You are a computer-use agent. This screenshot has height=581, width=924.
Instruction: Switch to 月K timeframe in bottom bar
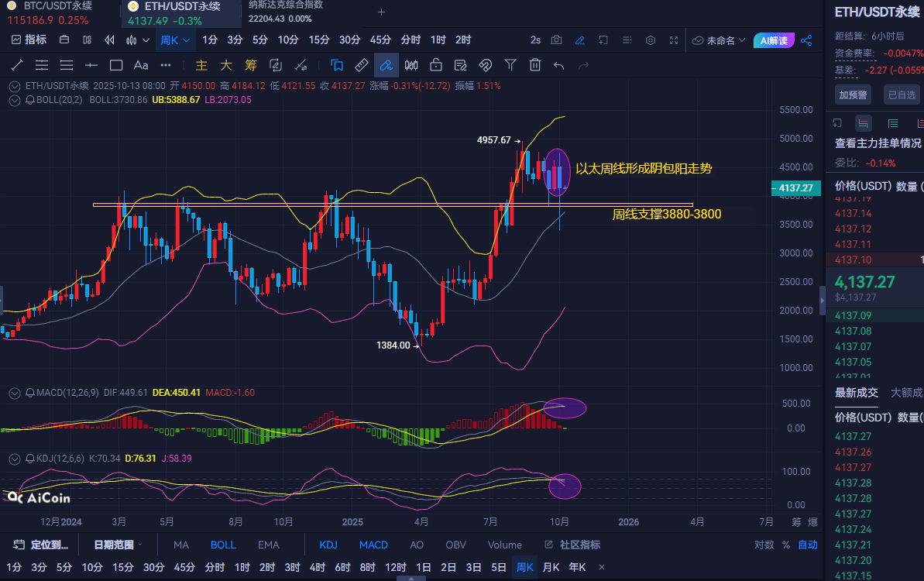point(551,567)
